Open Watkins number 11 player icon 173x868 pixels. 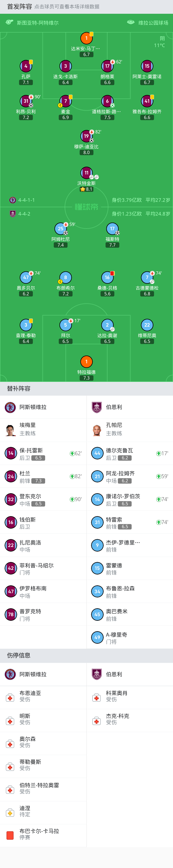coord(86,173)
